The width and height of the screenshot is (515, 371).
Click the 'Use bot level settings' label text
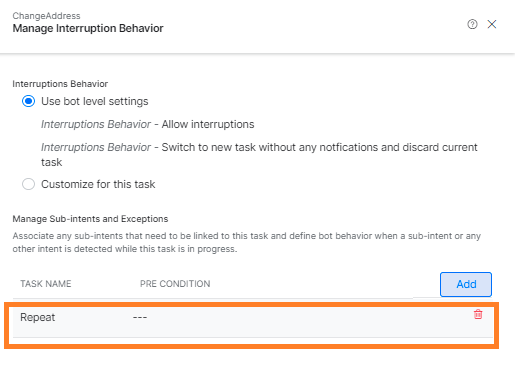click(95, 101)
